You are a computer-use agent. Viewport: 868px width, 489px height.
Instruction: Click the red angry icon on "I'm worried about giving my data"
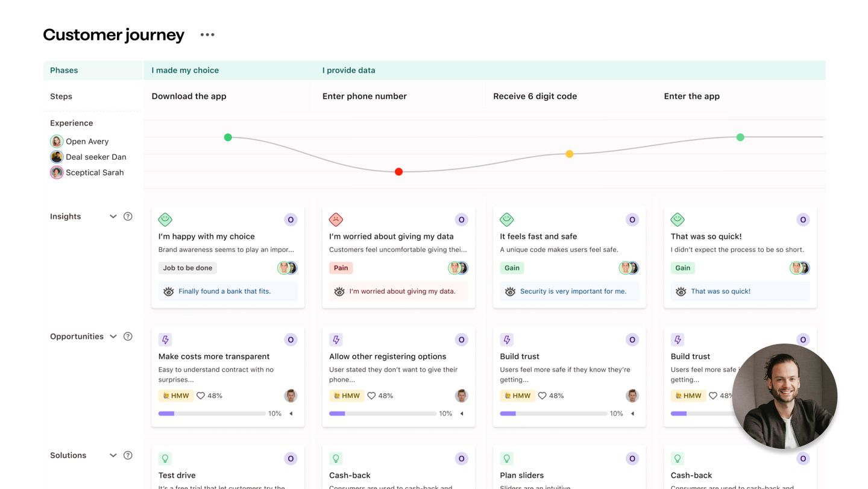(336, 218)
